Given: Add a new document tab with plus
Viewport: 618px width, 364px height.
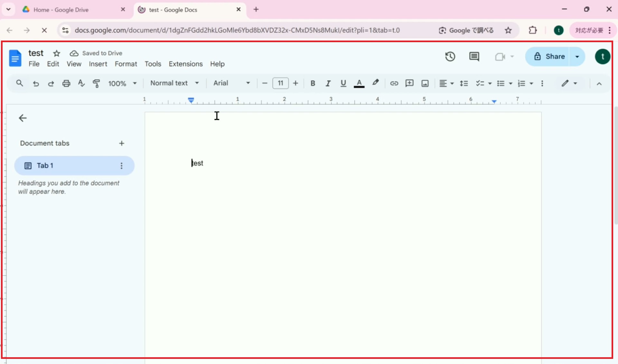Looking at the screenshot, I should pyautogui.click(x=121, y=143).
